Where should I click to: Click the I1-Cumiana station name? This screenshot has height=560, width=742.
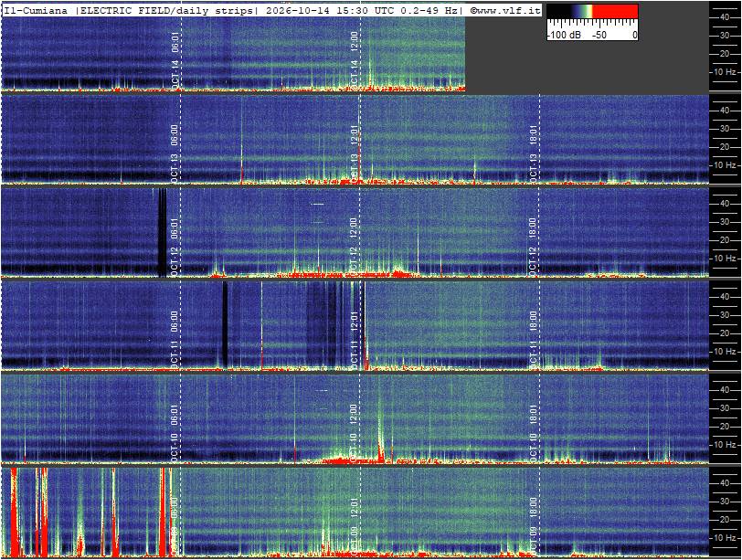tap(36, 10)
